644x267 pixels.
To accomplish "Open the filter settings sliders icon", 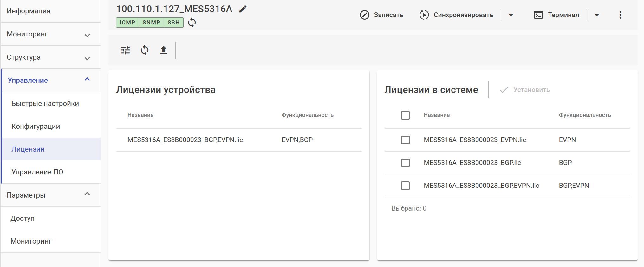I will tap(126, 50).
